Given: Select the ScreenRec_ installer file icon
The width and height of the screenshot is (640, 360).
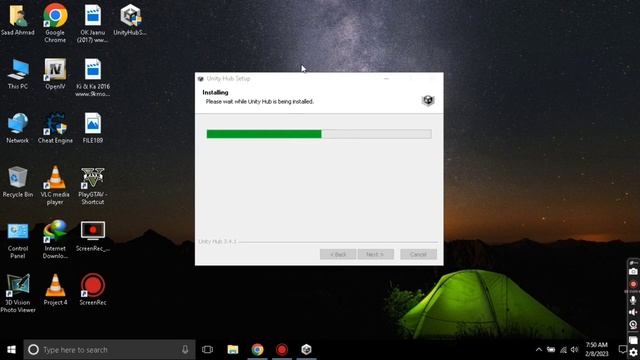Looking at the screenshot, I should [x=93, y=236].
